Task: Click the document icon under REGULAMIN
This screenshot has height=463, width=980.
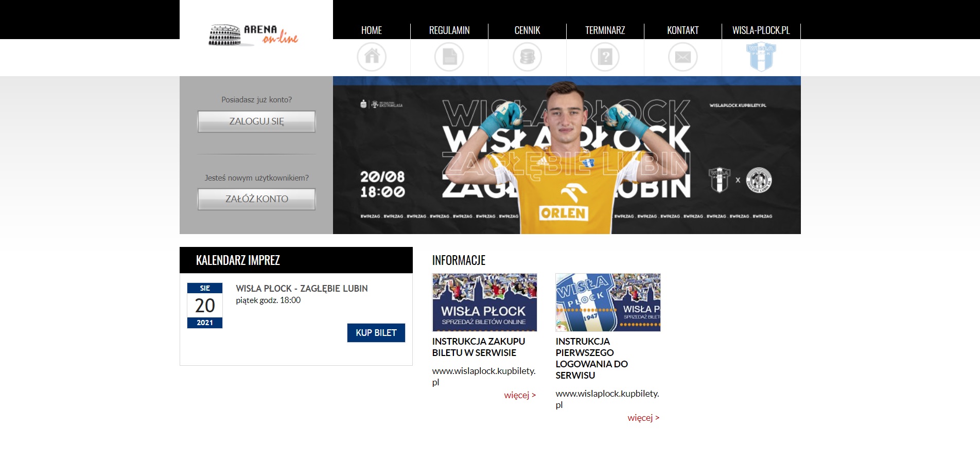Action: [449, 57]
